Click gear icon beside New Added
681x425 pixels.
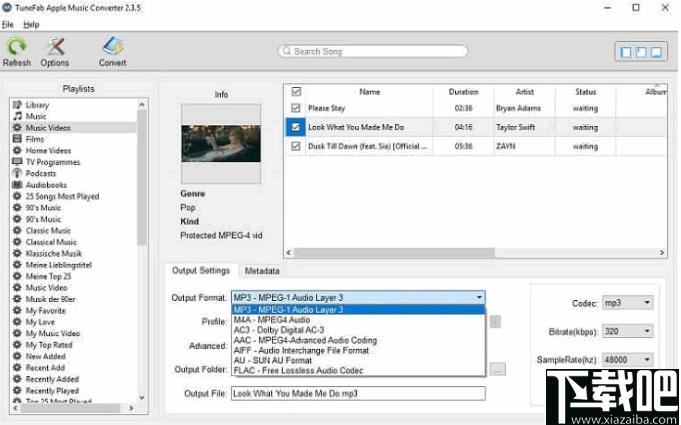(x=17, y=356)
